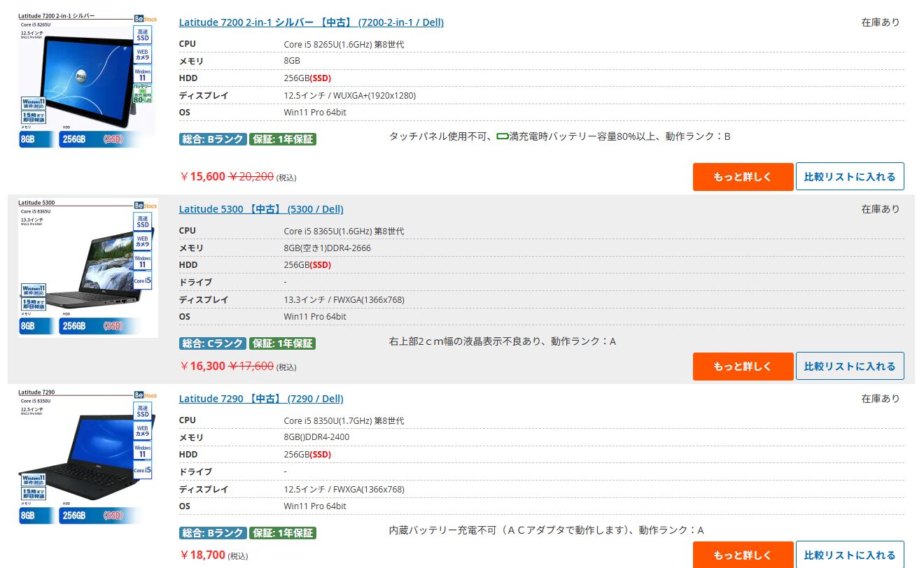Click the Win11 Pro 64bit value for Latitude 7290
Viewport: 924px width, 568px height.
coord(315,506)
